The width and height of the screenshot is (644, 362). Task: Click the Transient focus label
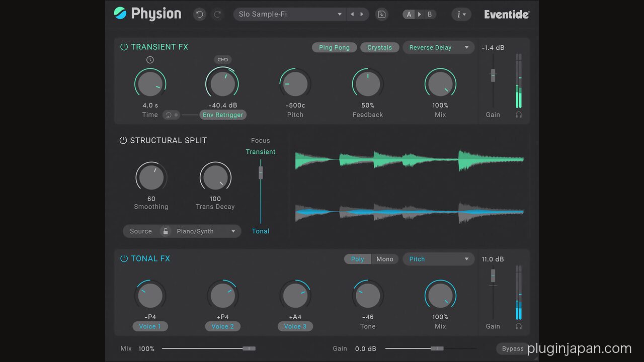(261, 152)
